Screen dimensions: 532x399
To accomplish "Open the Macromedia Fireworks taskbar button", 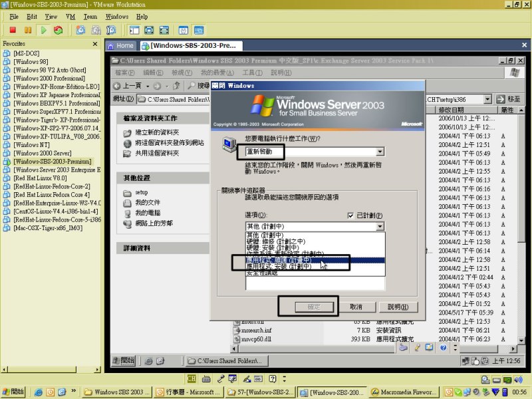I will pyautogui.click(x=404, y=392).
